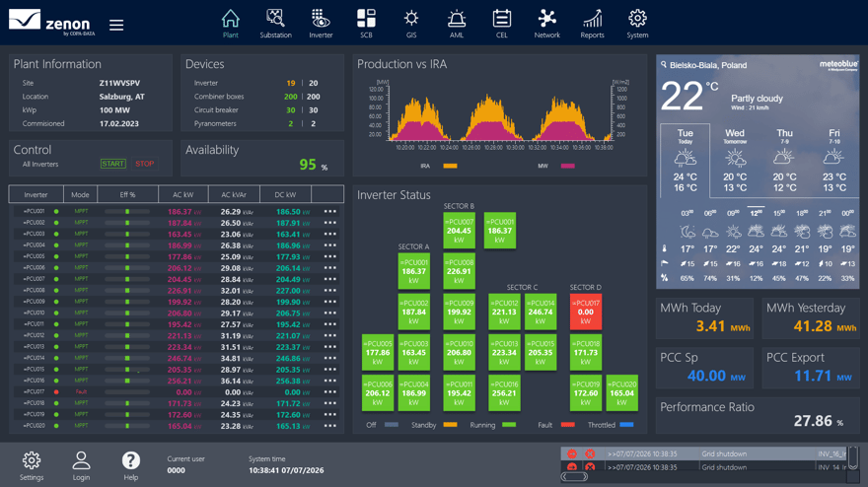Open more options for PCU011 row

[329, 324]
